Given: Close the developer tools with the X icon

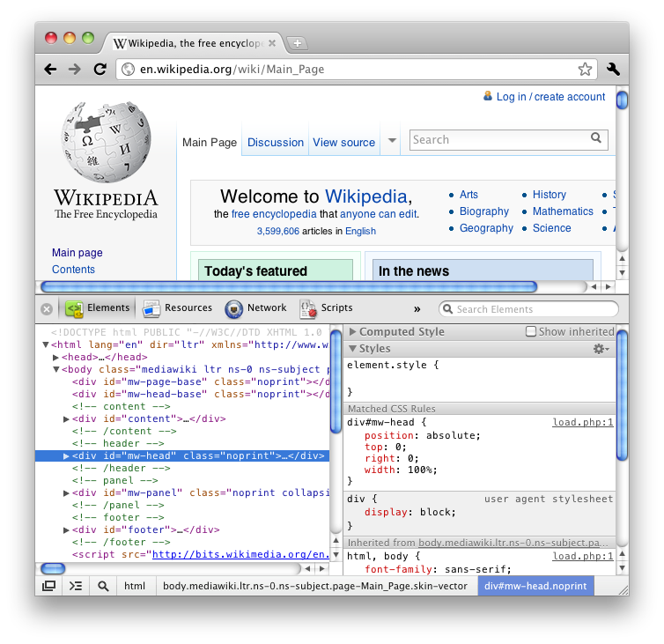Looking at the screenshot, I should [x=47, y=309].
